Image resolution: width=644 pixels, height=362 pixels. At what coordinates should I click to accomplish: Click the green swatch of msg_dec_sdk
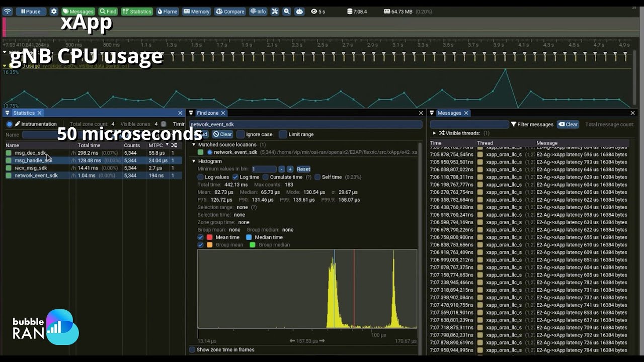pyautogui.click(x=9, y=153)
